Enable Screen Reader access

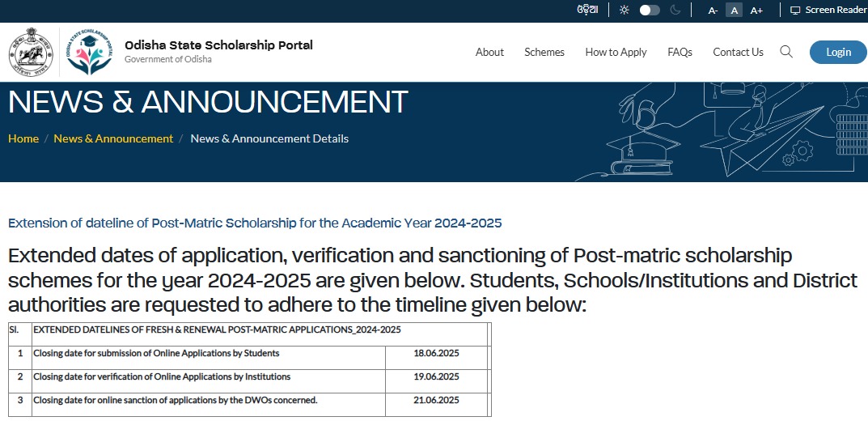828,11
